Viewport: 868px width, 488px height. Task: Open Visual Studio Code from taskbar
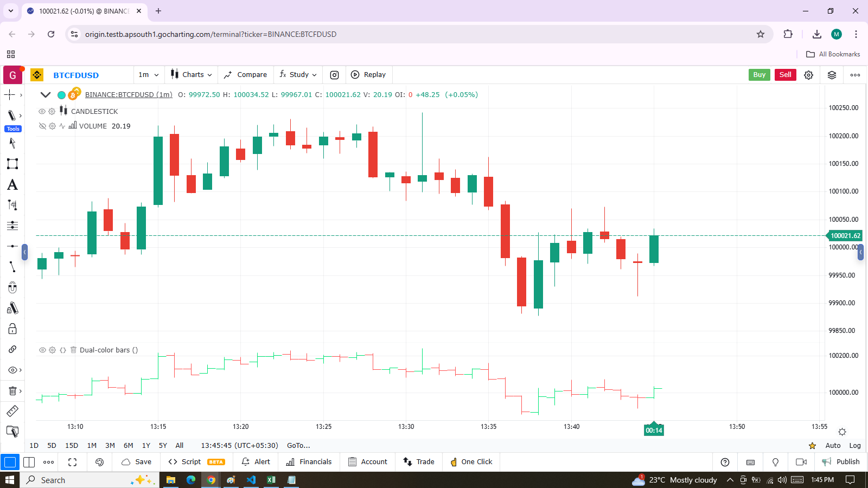coord(251,480)
